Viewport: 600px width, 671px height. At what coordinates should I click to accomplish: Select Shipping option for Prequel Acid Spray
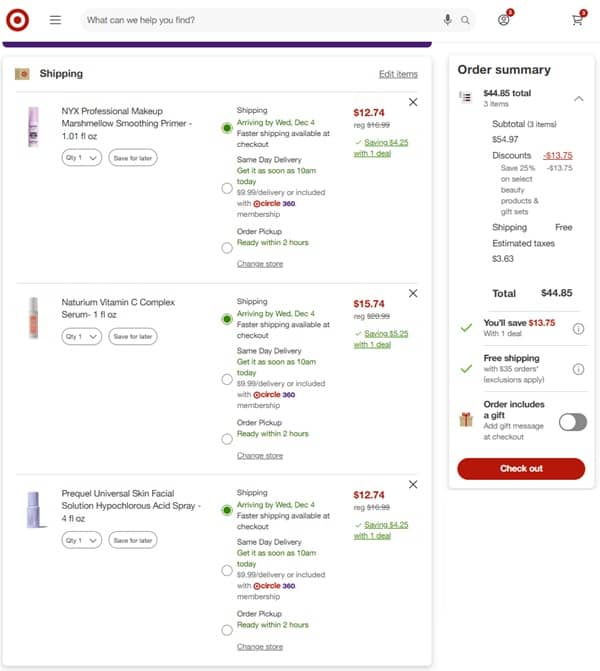click(227, 510)
